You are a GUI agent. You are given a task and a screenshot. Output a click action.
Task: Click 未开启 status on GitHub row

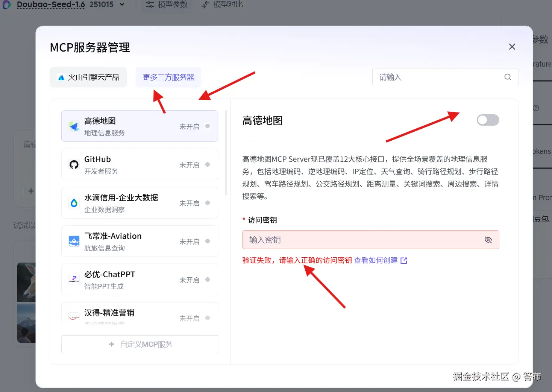189,165
